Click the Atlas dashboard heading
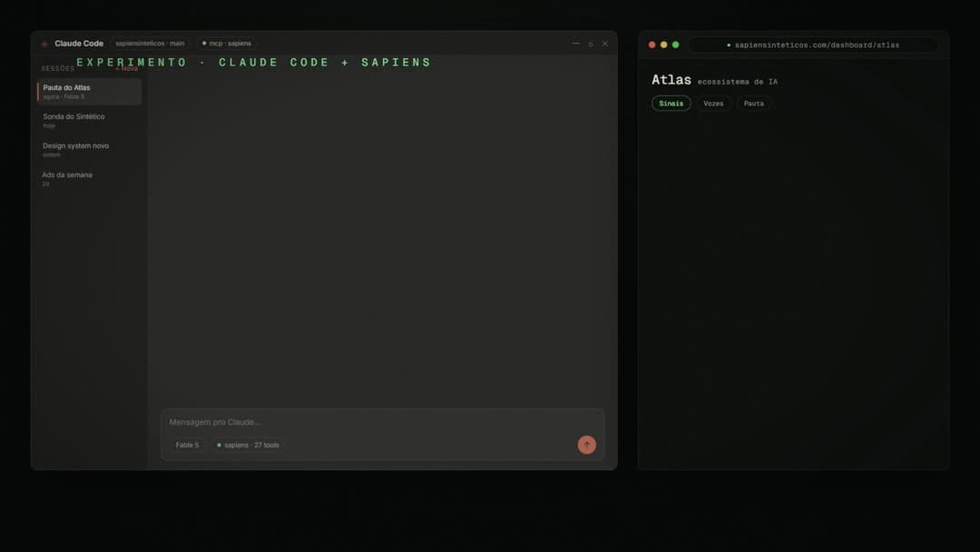Image resolution: width=980 pixels, height=552 pixels. coord(671,79)
